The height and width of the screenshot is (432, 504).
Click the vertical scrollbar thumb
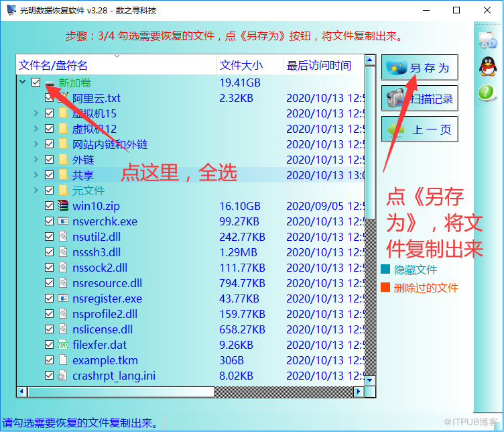click(370, 142)
